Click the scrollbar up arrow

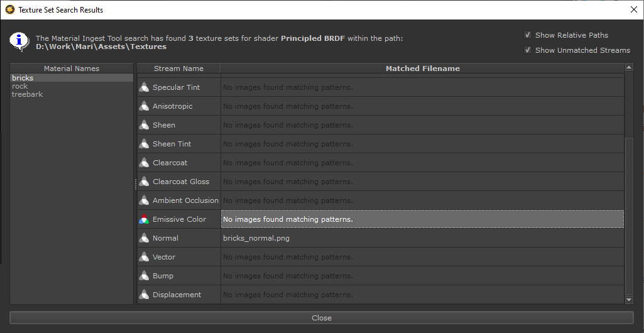[x=629, y=67]
